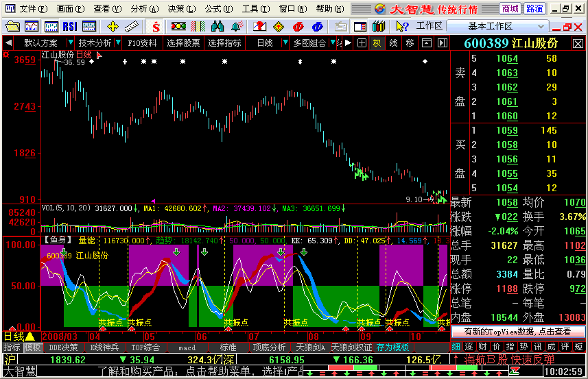
Task: Open the 帮助(H) menu
Action: click(x=330, y=9)
